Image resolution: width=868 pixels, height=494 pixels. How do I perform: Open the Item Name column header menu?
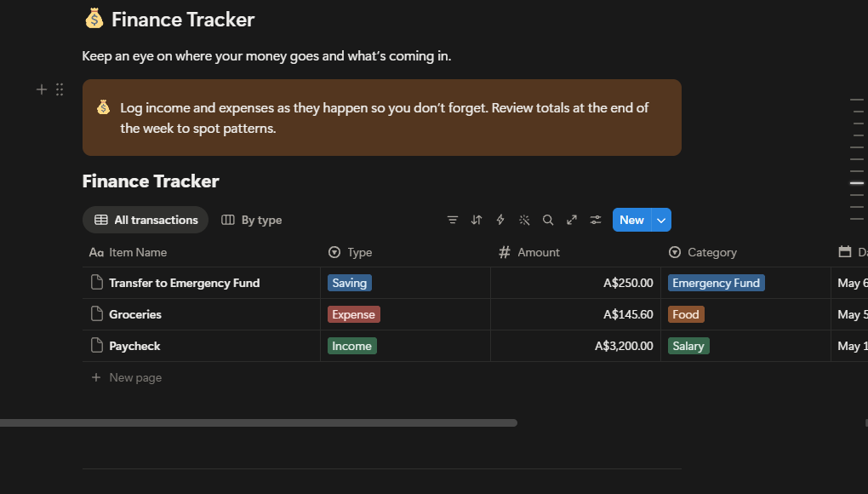pos(201,252)
